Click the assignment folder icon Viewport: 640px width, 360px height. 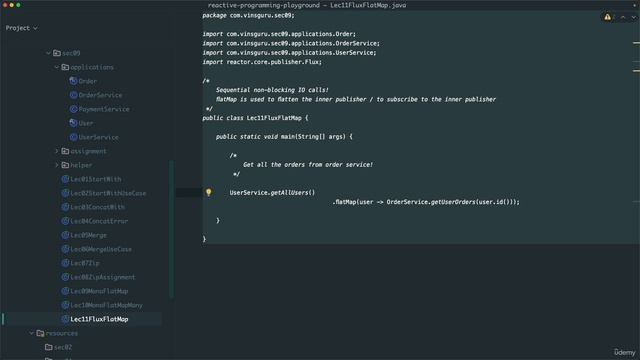click(65, 151)
